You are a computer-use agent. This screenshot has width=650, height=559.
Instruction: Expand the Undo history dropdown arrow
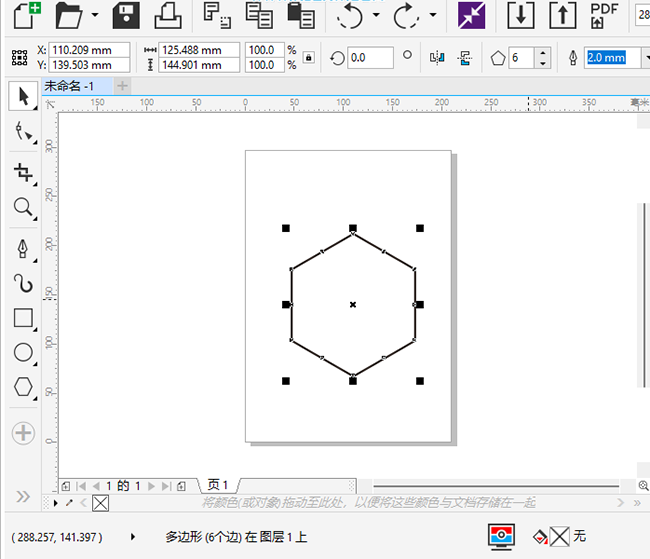point(376,16)
